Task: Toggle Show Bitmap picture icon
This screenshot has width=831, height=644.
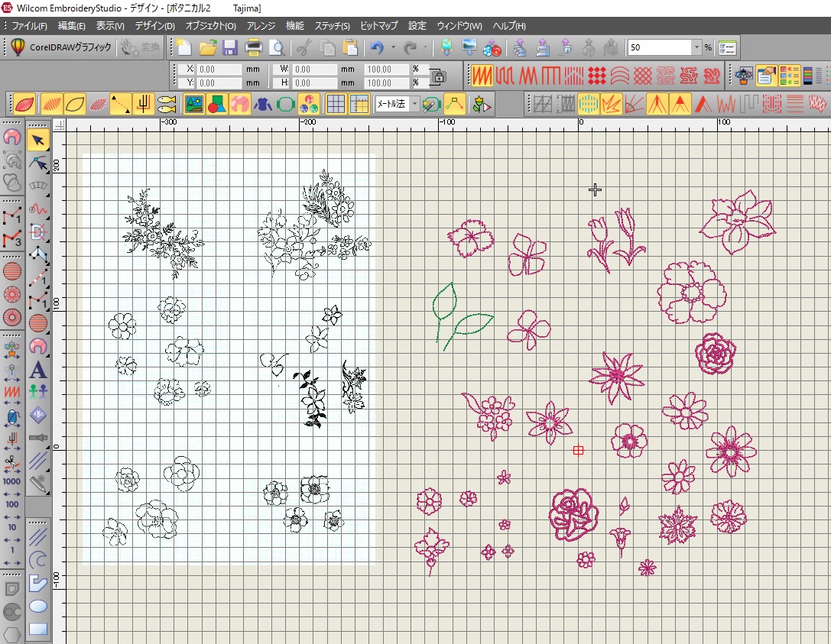Action: click(194, 104)
